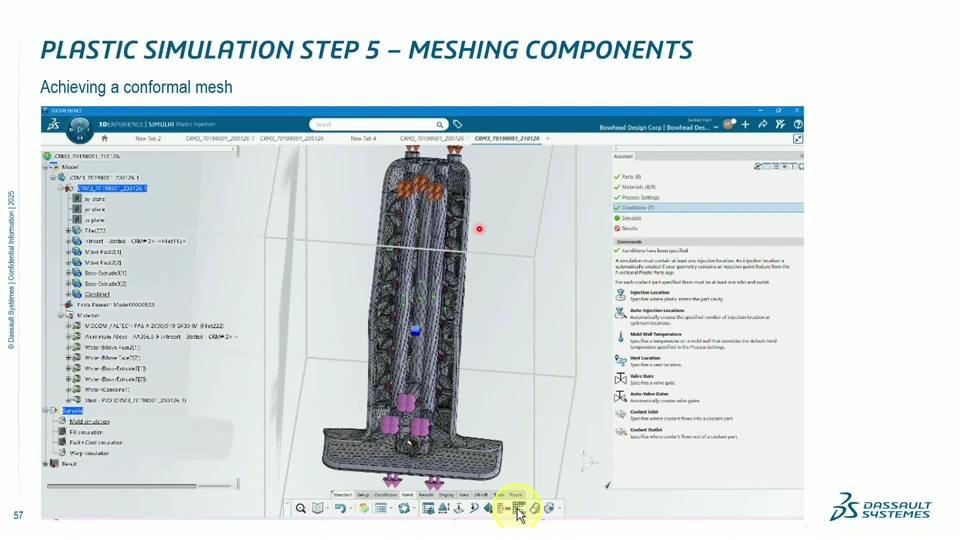Select the Fill simulation tree item
Screen dimensions: 960x540
86,432
